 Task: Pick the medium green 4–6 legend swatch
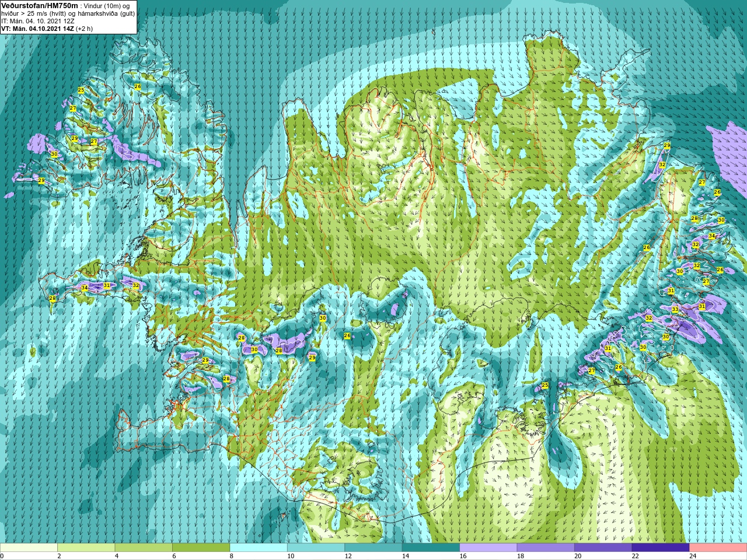click(144, 547)
